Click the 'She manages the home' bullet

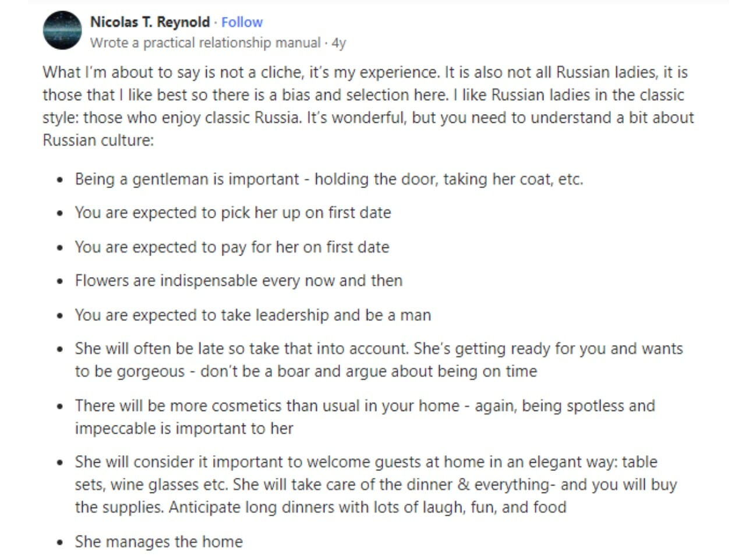[x=158, y=541]
